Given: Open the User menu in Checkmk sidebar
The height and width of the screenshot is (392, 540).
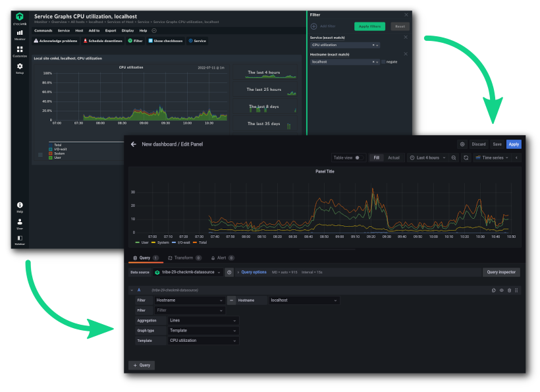Looking at the screenshot, I should [20, 223].
